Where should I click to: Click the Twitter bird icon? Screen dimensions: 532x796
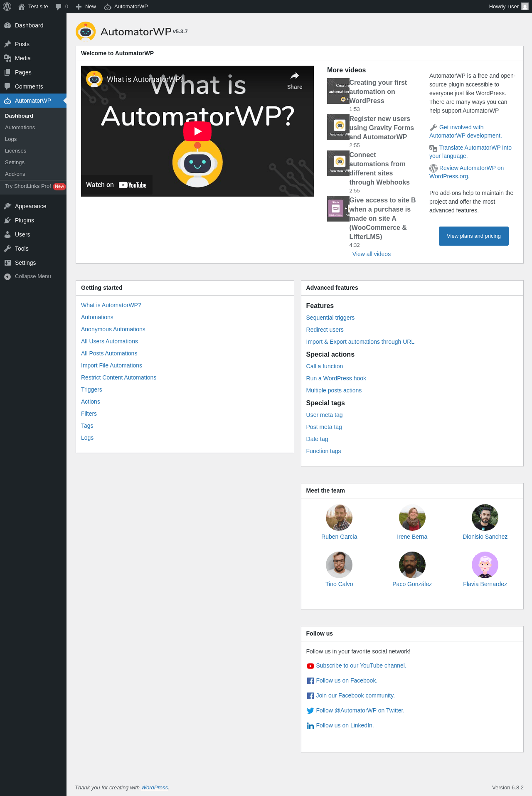(310, 711)
